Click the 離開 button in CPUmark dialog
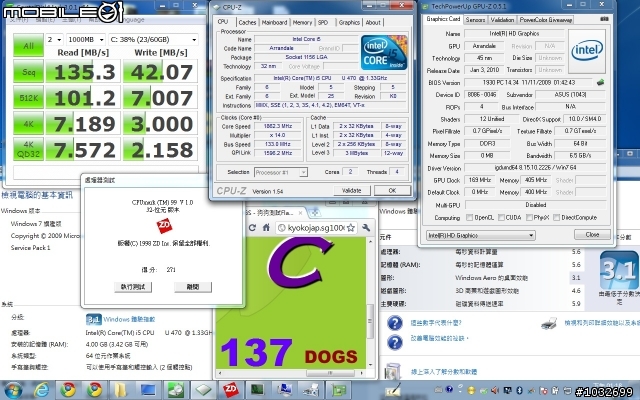 tap(193, 287)
